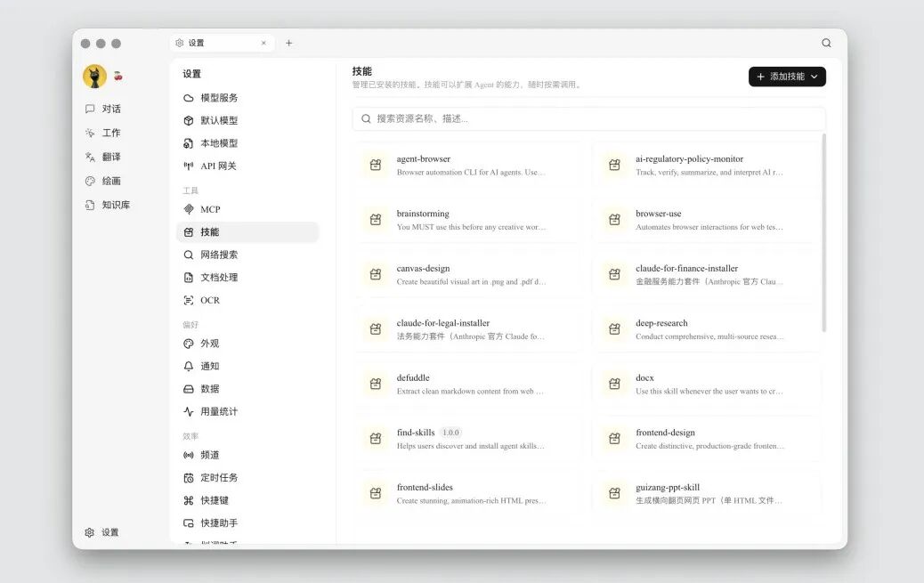Screen dimensions: 924x583
Task: Click the brainstorming skill icon
Action: (x=376, y=220)
